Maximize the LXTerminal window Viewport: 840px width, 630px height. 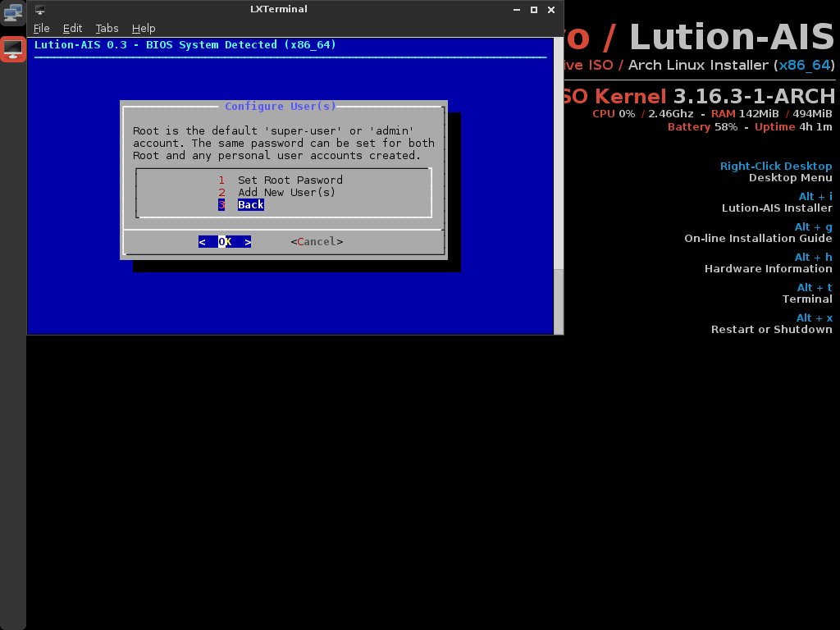(x=533, y=10)
